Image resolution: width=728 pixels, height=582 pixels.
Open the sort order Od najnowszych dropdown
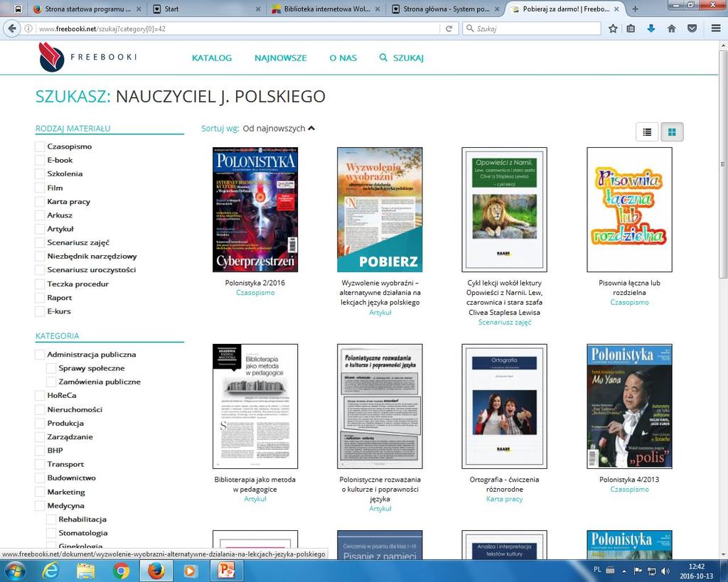point(279,129)
